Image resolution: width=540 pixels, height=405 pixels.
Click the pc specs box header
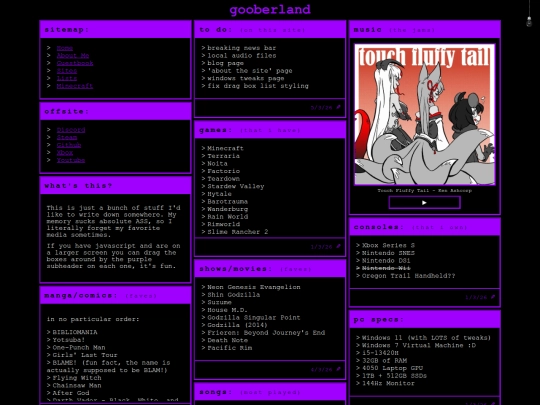(425, 320)
